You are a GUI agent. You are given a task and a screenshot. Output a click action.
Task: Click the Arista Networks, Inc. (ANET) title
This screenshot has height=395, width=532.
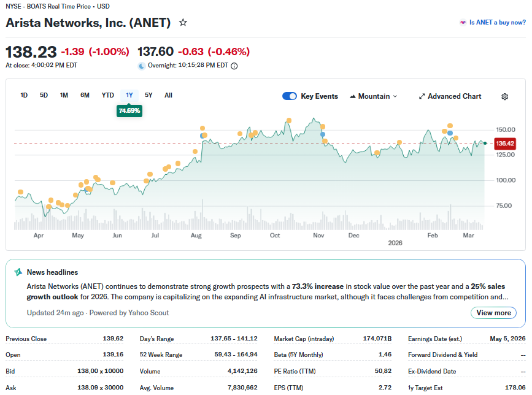tap(88, 23)
